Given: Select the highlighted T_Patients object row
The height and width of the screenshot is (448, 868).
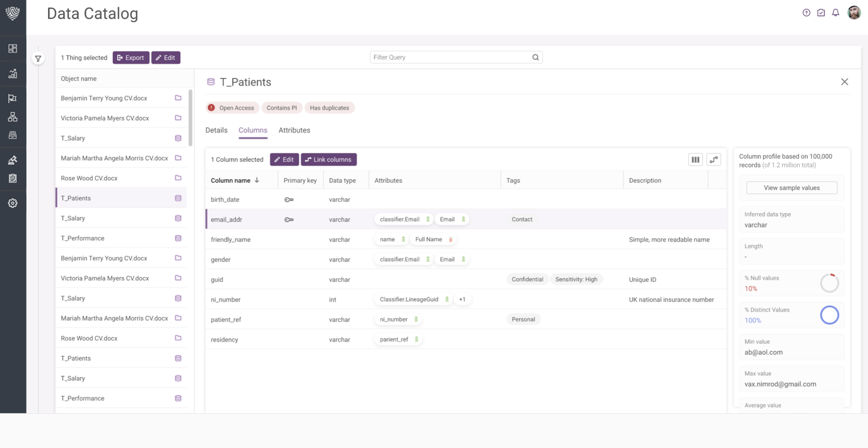Looking at the screenshot, I should coord(122,198).
